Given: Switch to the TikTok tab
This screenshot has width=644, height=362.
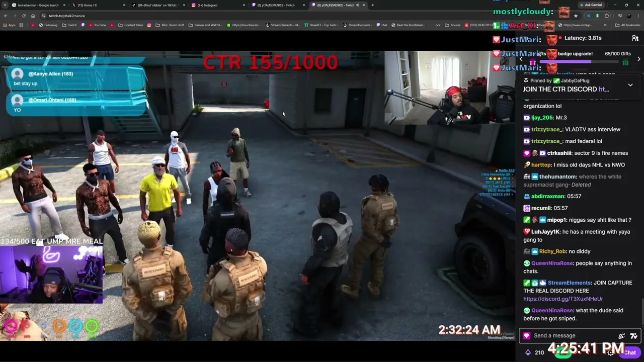Looking at the screenshot, I should pyautogui.click(x=157, y=5).
